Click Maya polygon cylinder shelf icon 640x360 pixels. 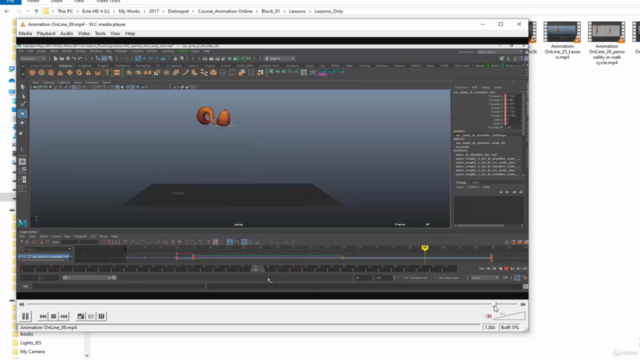click(x=51, y=73)
